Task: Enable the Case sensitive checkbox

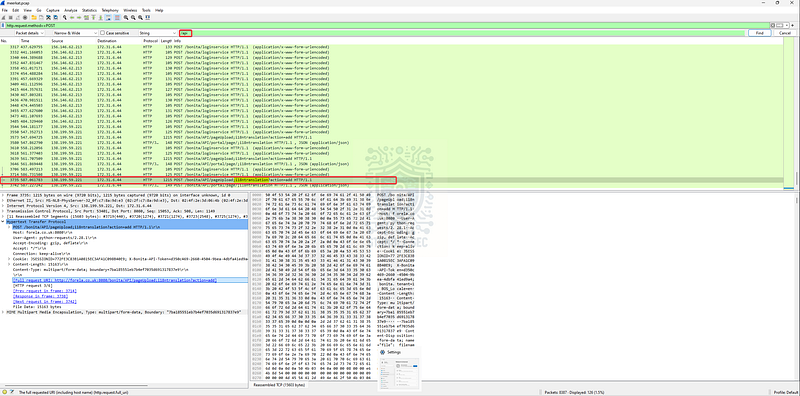Action: pos(102,33)
